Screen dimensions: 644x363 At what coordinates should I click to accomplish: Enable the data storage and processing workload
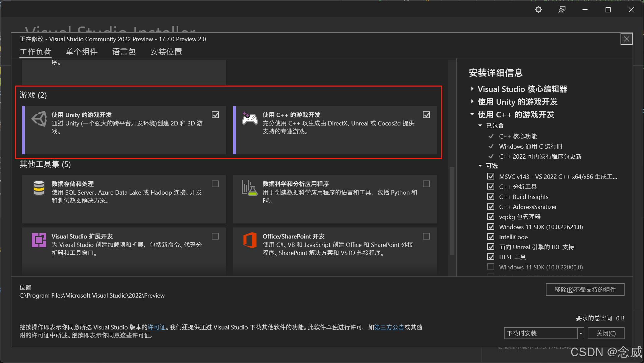(215, 184)
